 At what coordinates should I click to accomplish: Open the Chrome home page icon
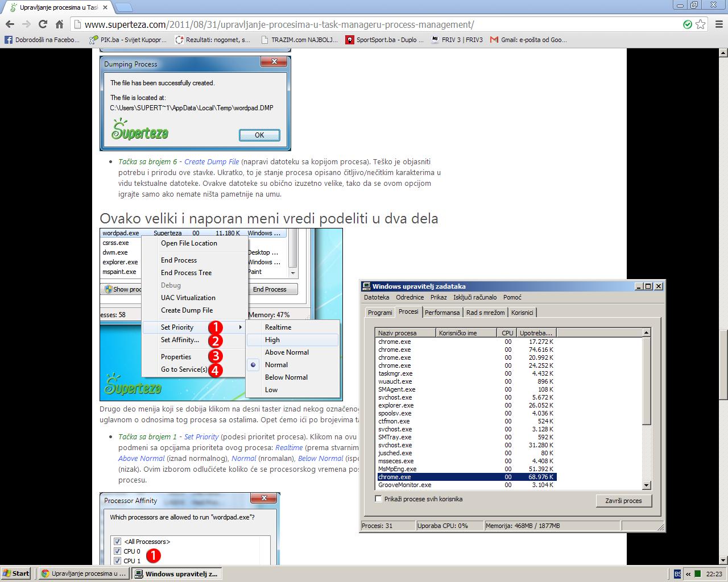(59, 24)
